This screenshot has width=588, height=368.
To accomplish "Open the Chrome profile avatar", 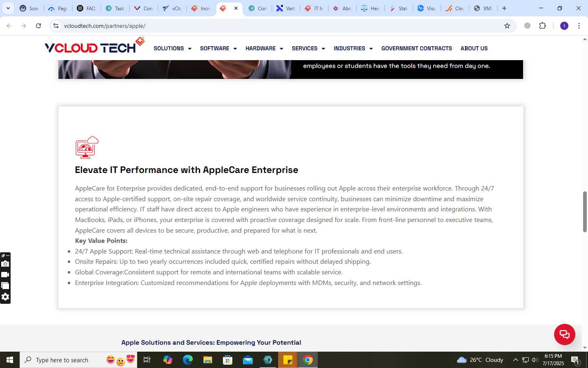I will (564, 26).
